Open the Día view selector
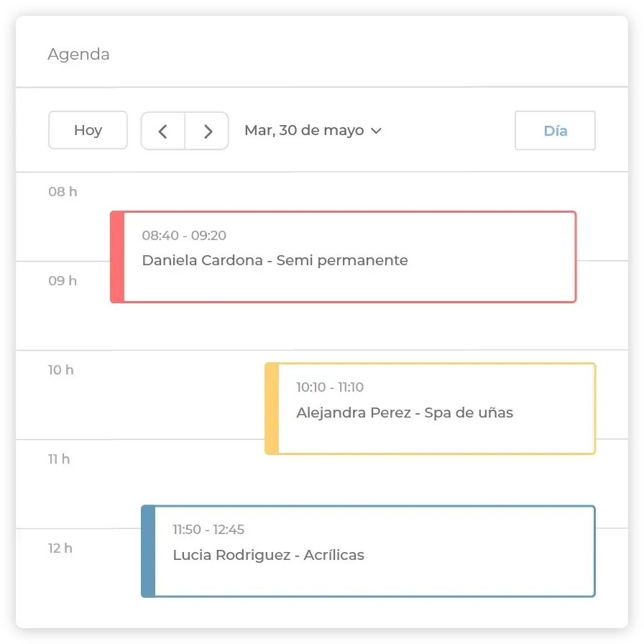Screen dimensions: 644x644 coord(555,131)
